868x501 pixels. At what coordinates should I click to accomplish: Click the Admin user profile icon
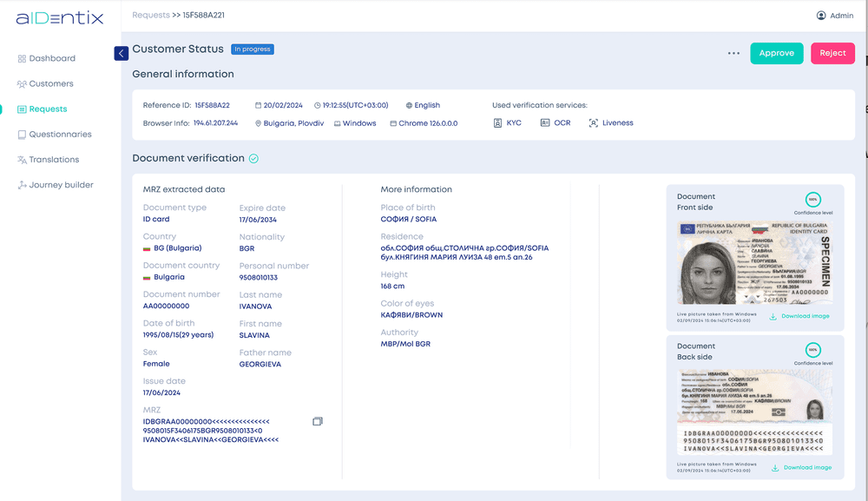point(821,16)
